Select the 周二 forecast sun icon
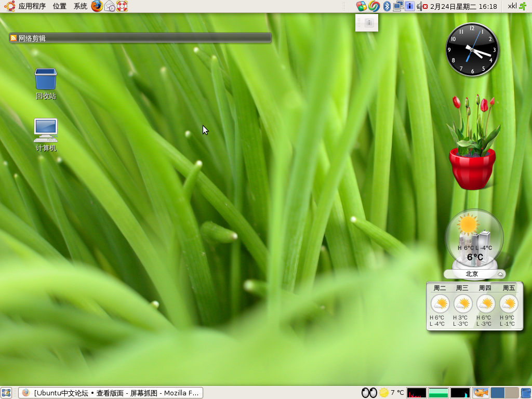Image resolution: width=532 pixels, height=399 pixels. (440, 303)
